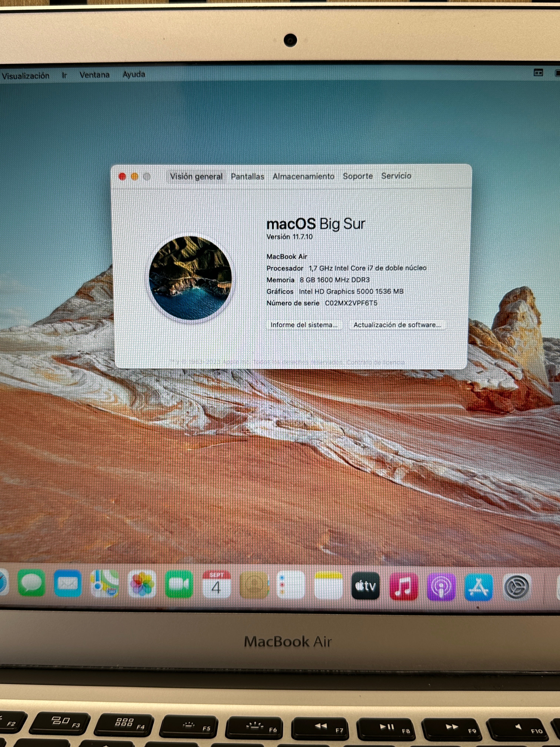Launch FaceTime from the Dock

(x=179, y=584)
